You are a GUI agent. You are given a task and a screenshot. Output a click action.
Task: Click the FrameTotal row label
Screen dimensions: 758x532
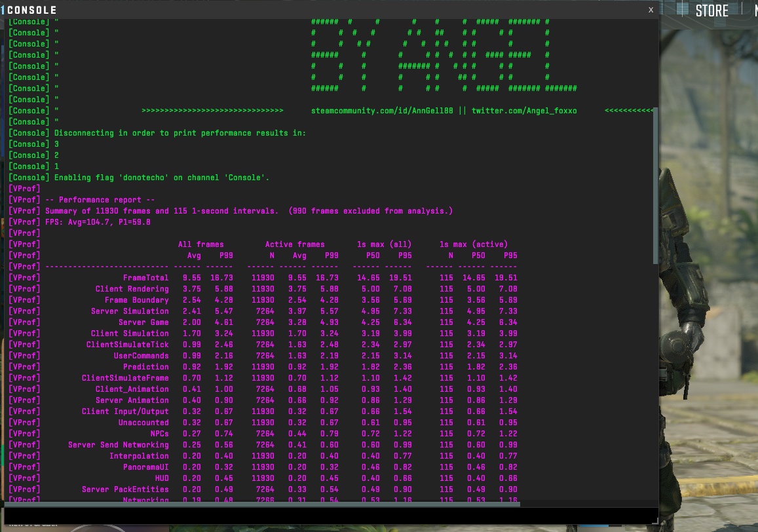pyautogui.click(x=145, y=278)
